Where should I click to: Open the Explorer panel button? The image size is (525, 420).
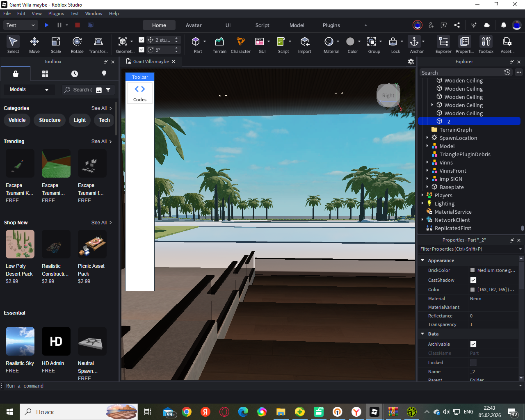[443, 45]
